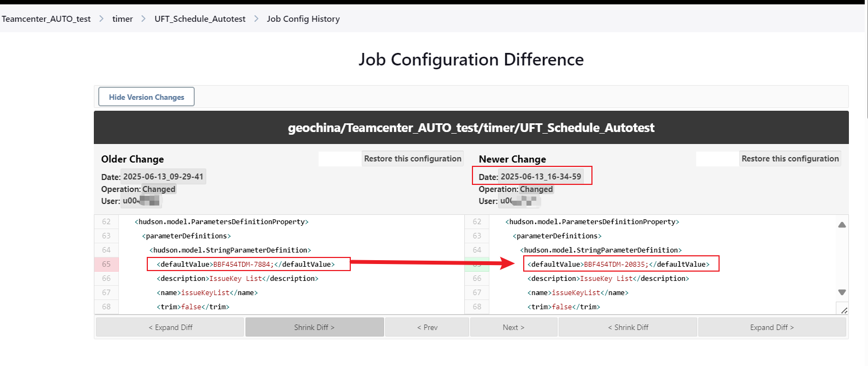Click the right Expand Diff > button

pyautogui.click(x=772, y=327)
